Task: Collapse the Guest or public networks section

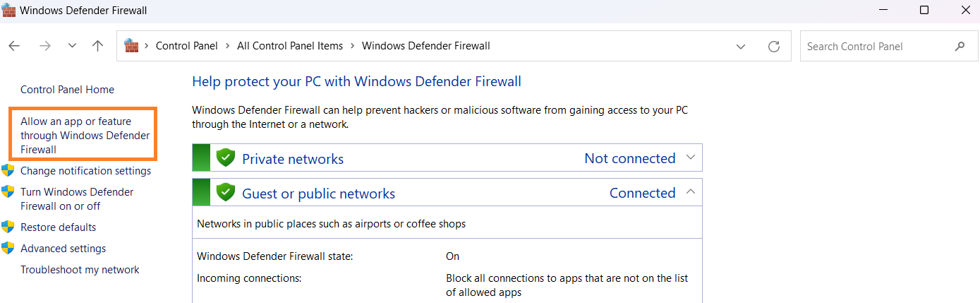Action: (691, 192)
